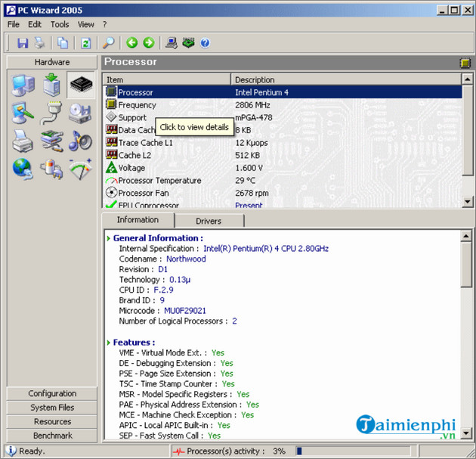Viewport: 476px width, 459px height.
Task: Open the Tools menu
Action: coord(60,25)
